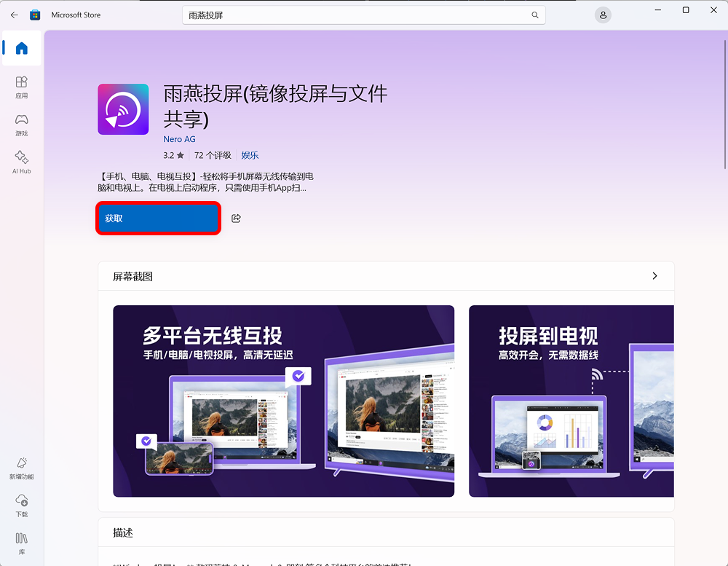Click the app title 雨燕投屏(镜像投屏与文件共享)
728x566 pixels.
point(275,106)
